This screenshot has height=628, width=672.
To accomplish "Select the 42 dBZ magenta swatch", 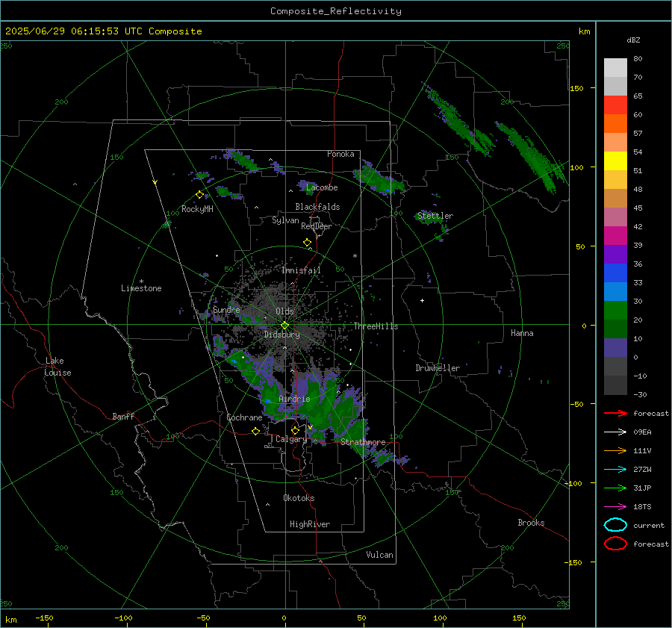I will [615, 236].
